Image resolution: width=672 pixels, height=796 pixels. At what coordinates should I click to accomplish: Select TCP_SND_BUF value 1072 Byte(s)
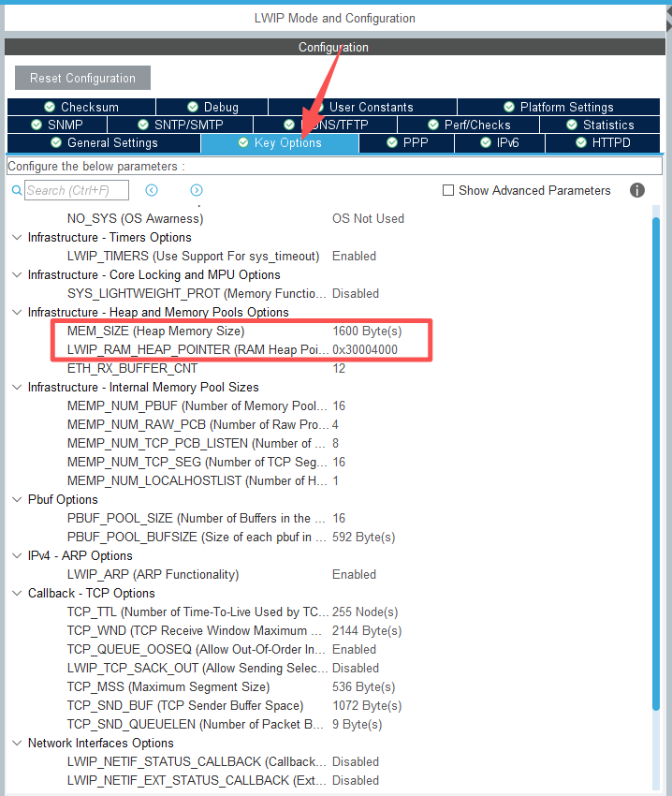(x=367, y=706)
